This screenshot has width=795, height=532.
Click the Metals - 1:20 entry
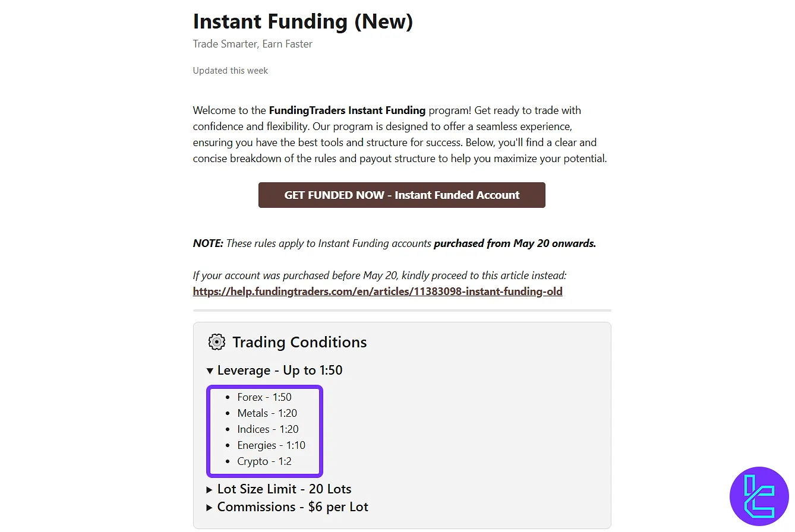coord(267,413)
